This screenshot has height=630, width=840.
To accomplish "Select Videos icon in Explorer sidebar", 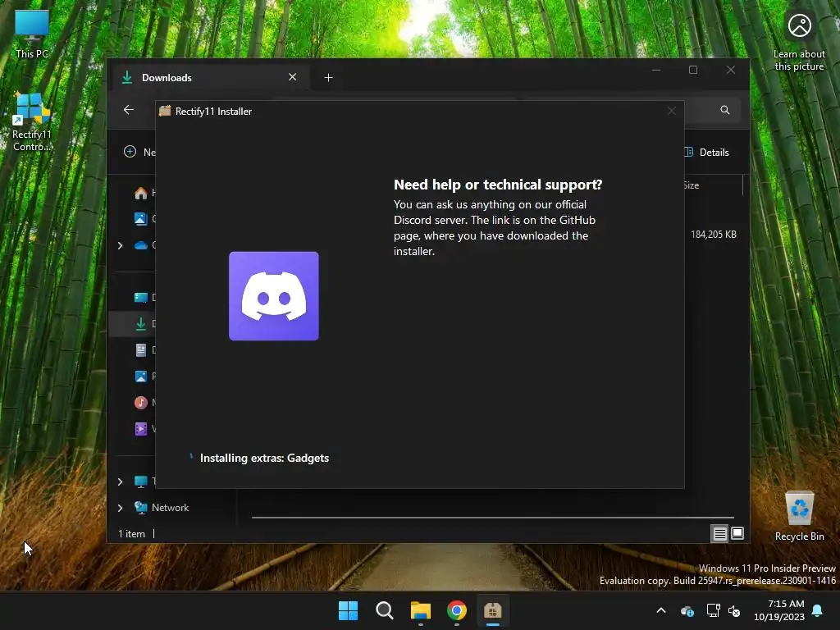I will (141, 428).
